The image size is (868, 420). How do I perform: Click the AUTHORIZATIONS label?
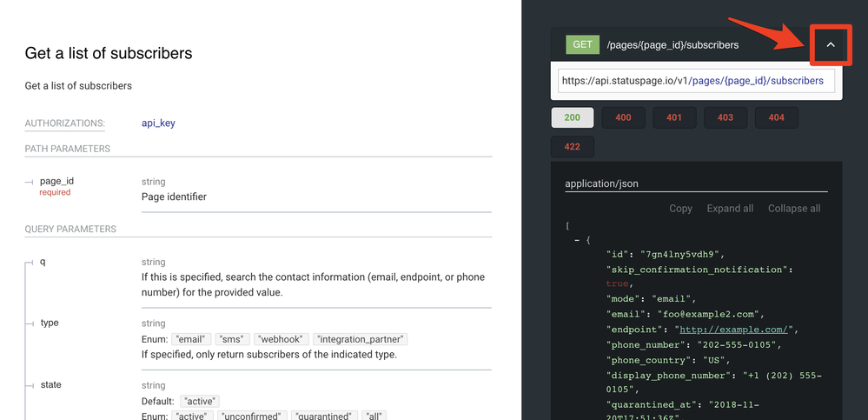click(64, 123)
